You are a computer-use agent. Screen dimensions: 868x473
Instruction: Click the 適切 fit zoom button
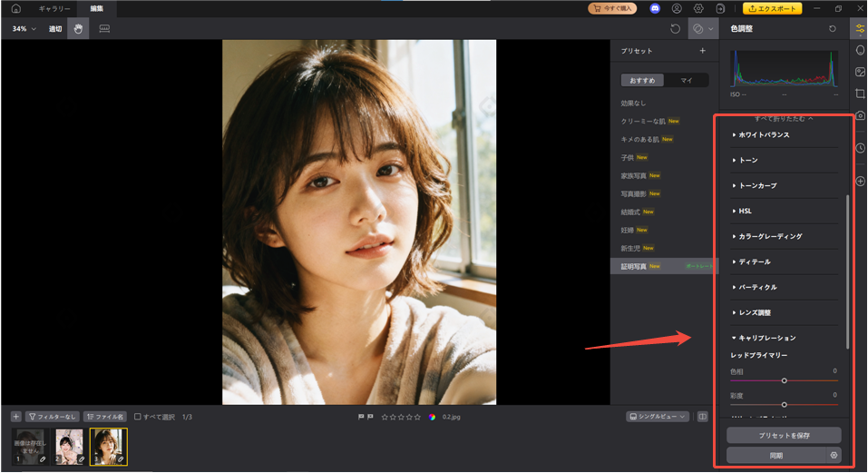[x=55, y=29]
